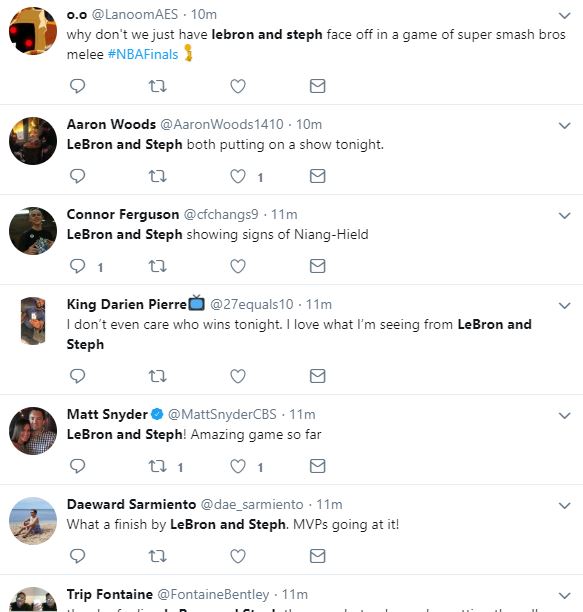583x612 pixels.
Task: Like Aaron Woods' tweet
Action: pyautogui.click(x=238, y=176)
